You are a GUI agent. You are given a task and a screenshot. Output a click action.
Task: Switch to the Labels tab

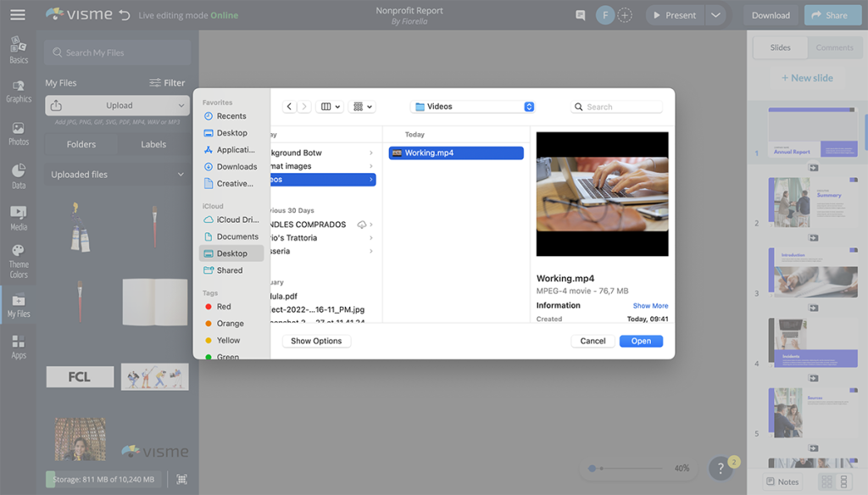tap(153, 144)
